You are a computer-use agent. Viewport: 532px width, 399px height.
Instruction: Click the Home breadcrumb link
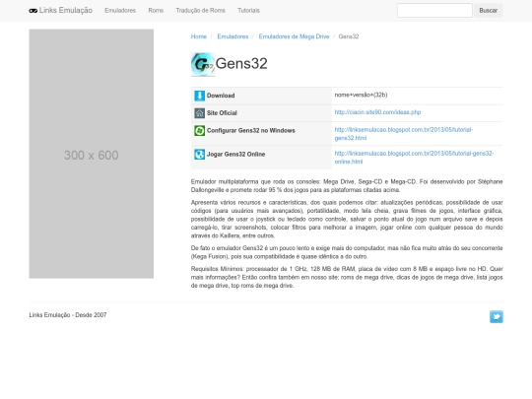click(199, 36)
